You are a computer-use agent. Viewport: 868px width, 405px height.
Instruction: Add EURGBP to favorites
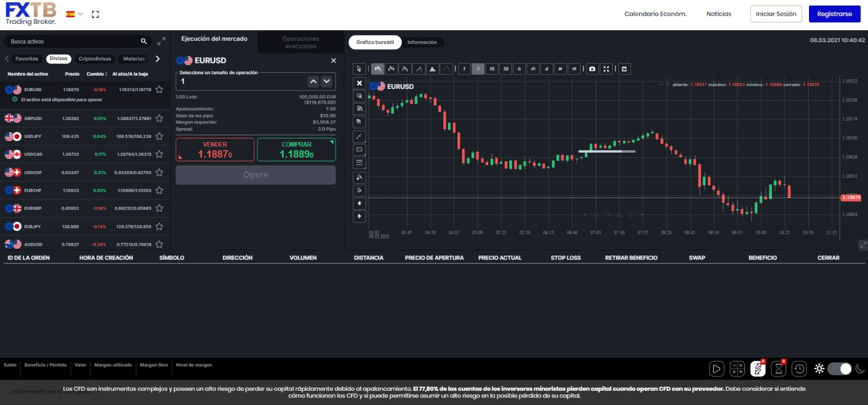[x=159, y=208]
